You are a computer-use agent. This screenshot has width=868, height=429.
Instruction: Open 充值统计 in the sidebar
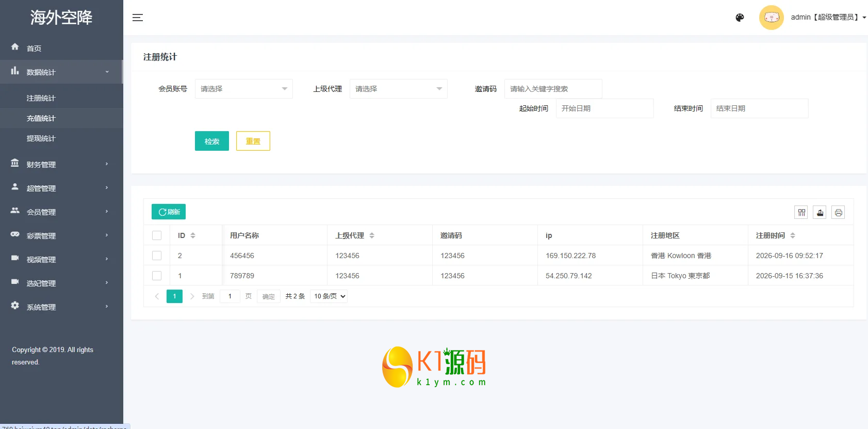coord(41,118)
